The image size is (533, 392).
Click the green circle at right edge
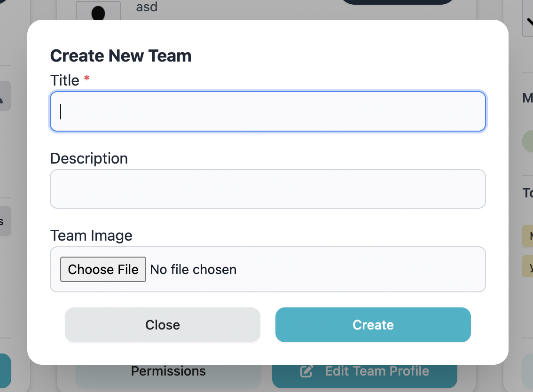[x=528, y=141]
